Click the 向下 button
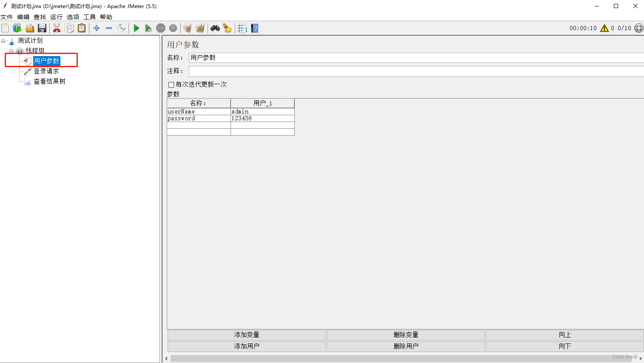The image size is (644, 363). 565,346
